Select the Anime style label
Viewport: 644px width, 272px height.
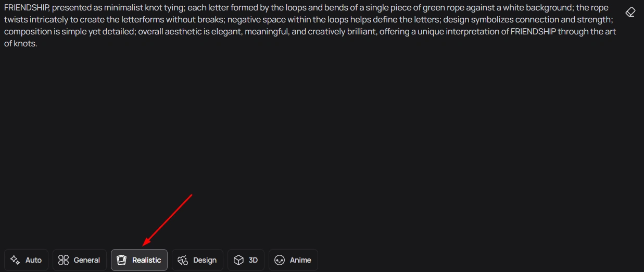point(300,260)
